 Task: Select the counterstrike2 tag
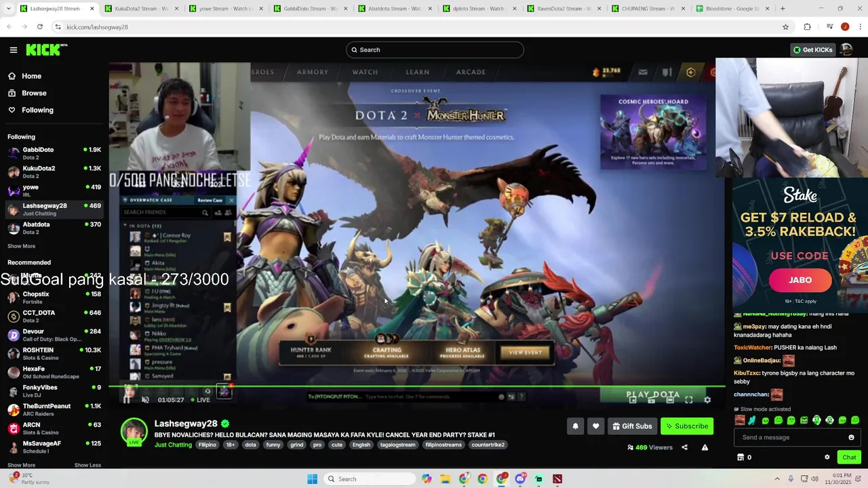[488, 445]
